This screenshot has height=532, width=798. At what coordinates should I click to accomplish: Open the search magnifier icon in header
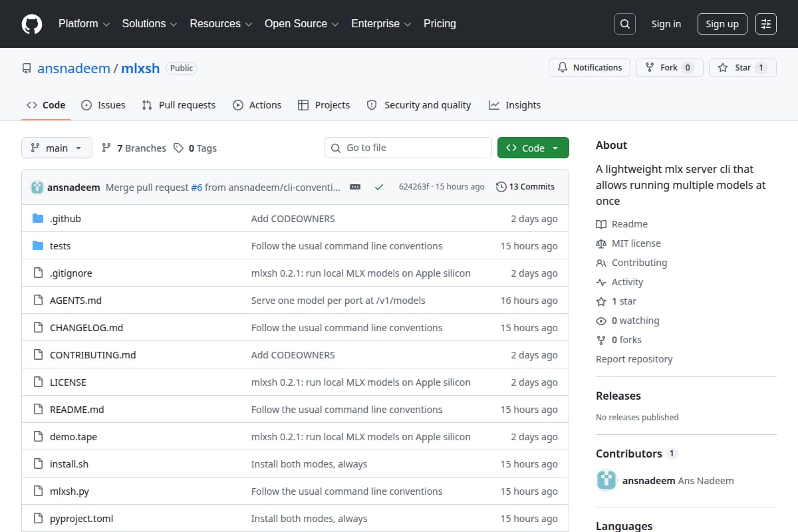[x=625, y=24]
